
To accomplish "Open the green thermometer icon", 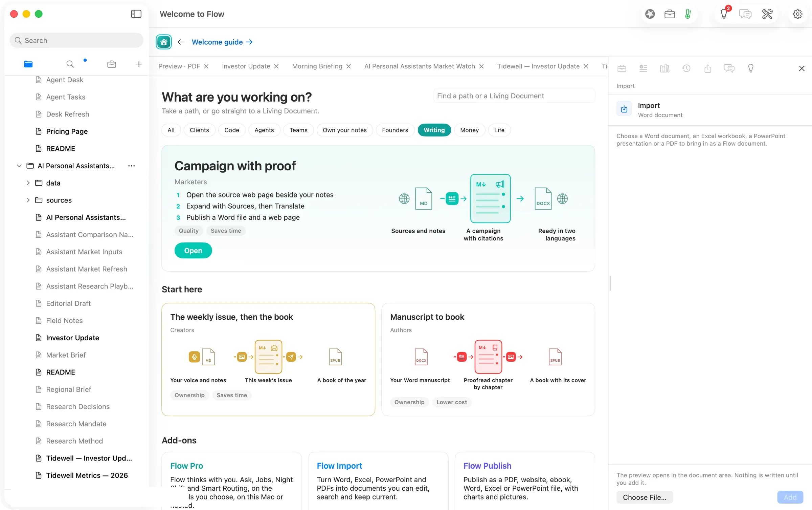I will coord(688,14).
